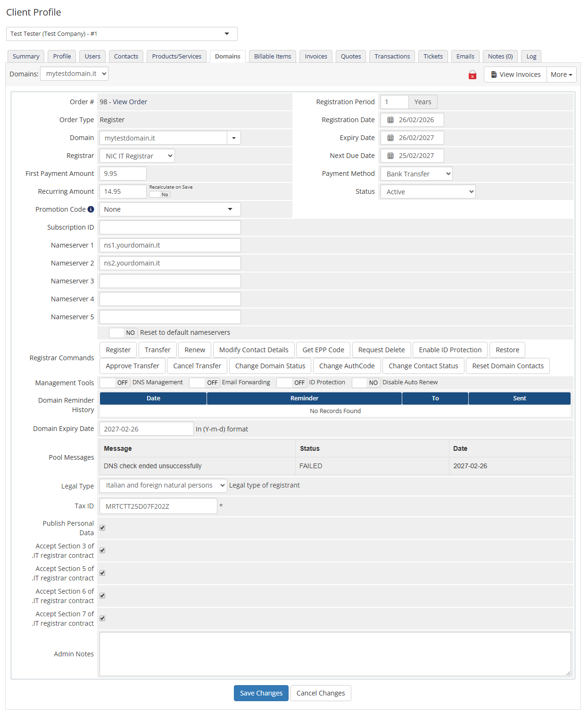Click the View Invoices invoice icon
Viewport: 588px width, 712px height.
pyautogui.click(x=494, y=74)
